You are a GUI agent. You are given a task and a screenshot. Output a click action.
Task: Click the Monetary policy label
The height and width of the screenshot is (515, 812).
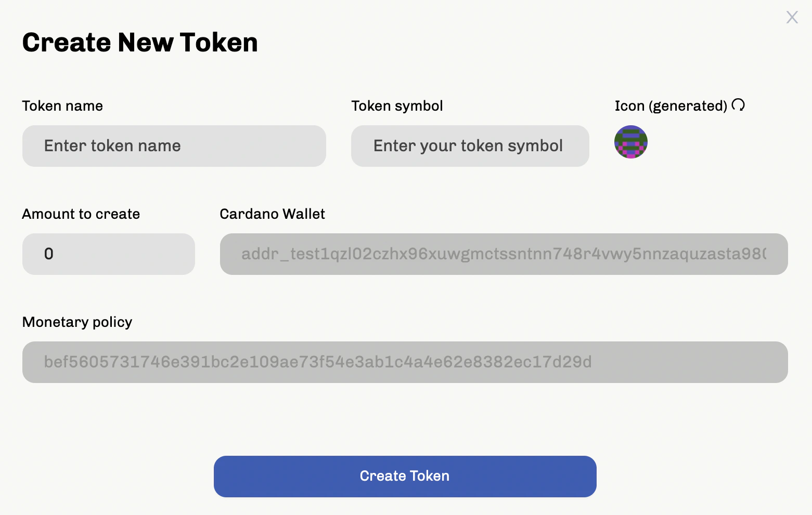click(x=78, y=322)
